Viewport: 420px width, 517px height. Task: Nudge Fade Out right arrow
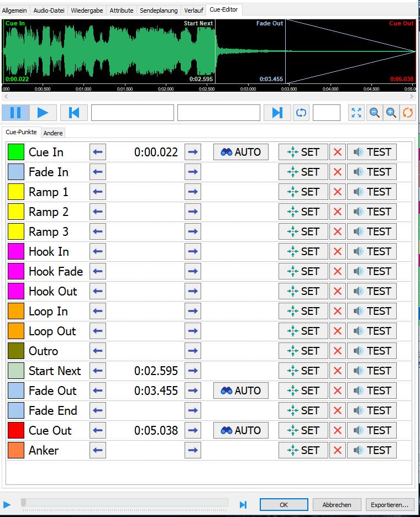[193, 391]
